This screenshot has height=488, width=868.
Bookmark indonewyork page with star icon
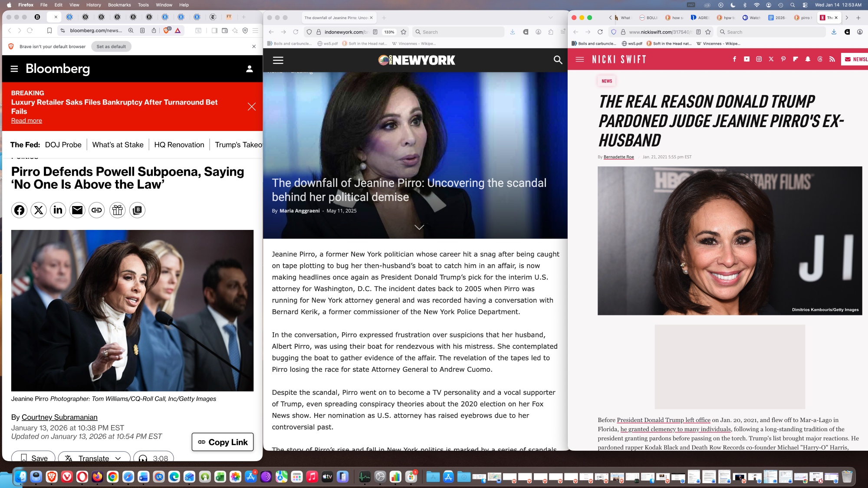point(404,32)
